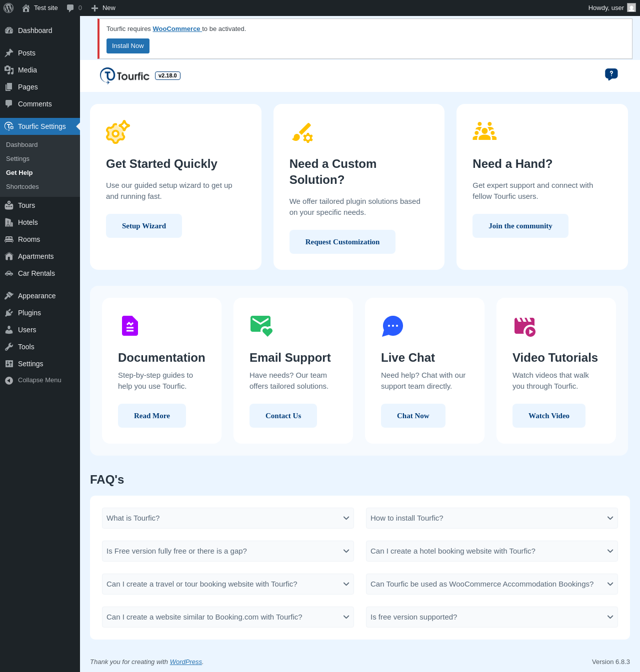Expand the hotel booking website FAQ
640x672 pixels.
[492, 551]
